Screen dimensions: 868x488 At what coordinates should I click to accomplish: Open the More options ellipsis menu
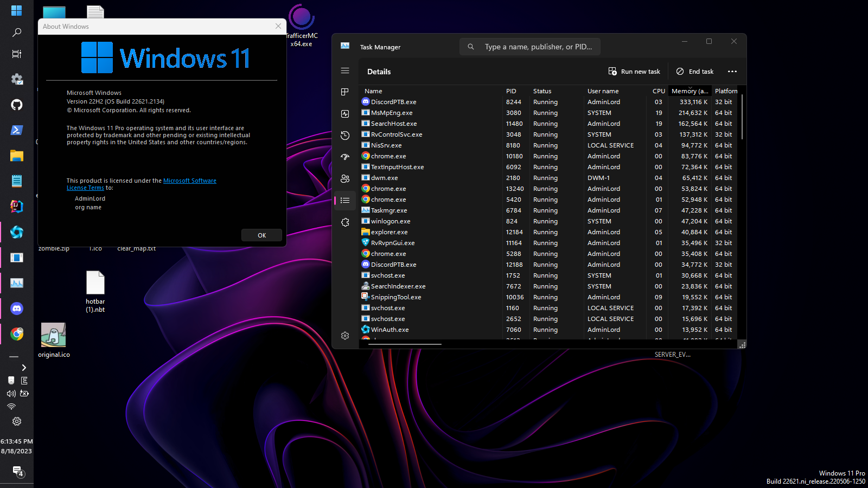coord(732,71)
